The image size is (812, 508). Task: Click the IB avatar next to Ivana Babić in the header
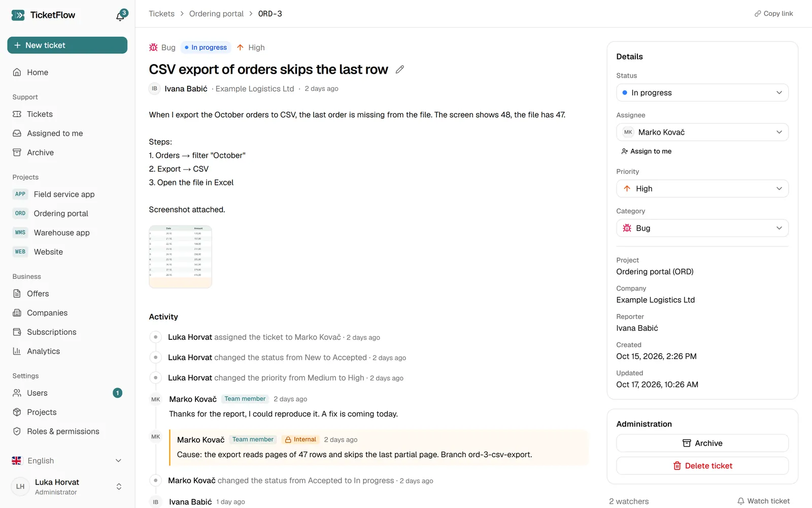coord(155,89)
